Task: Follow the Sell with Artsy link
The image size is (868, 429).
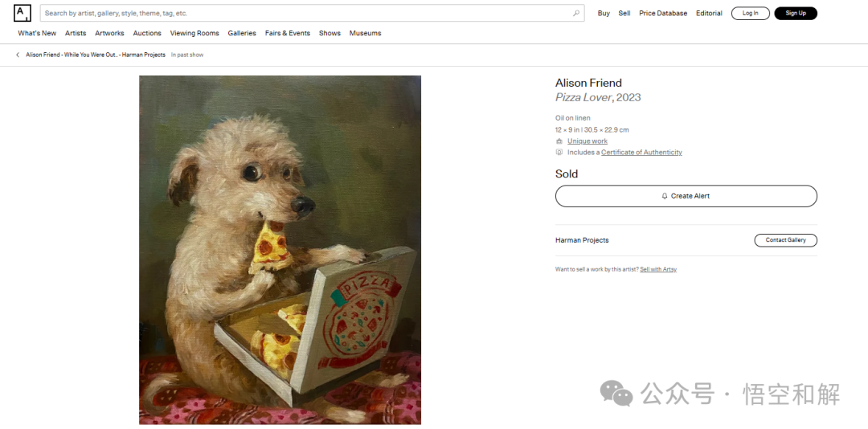Action: (658, 270)
